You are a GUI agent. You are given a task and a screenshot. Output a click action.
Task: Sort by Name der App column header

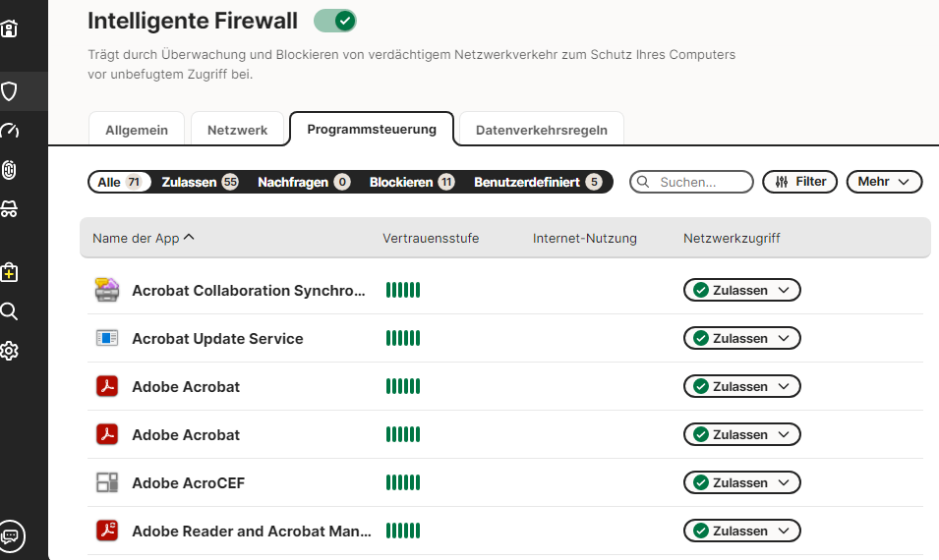[143, 238]
